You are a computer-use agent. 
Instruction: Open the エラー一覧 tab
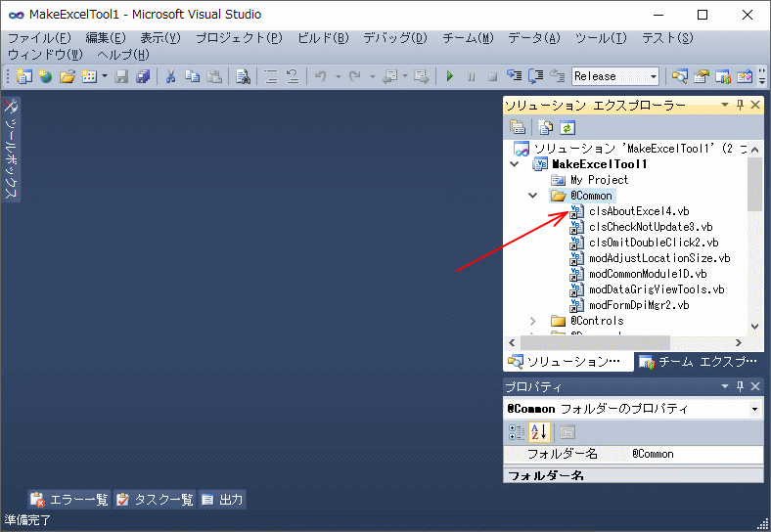[69, 500]
